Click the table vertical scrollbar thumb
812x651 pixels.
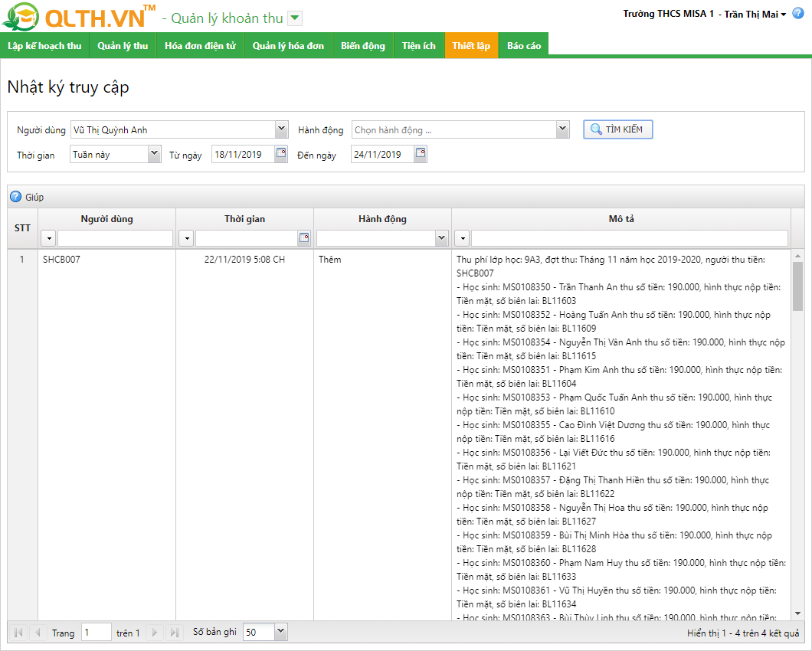click(797, 286)
